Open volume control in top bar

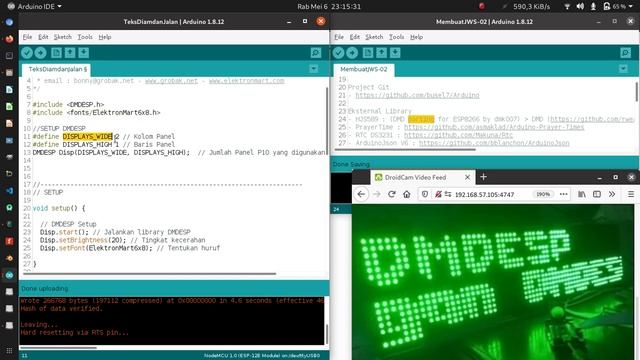tap(580, 6)
